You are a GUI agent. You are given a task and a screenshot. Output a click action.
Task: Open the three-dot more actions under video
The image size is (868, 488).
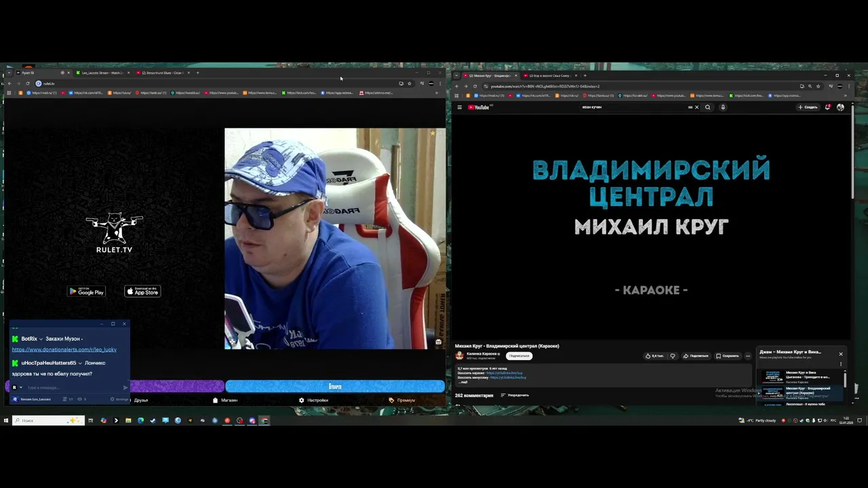[x=749, y=356]
